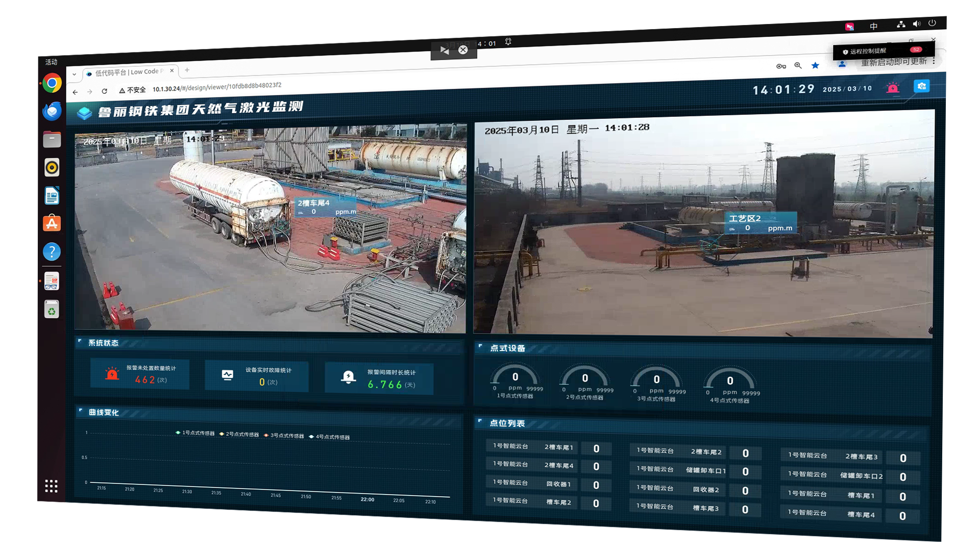The image size is (980, 551).
Task: Click the red alarm siren icon in header
Action: [893, 88]
